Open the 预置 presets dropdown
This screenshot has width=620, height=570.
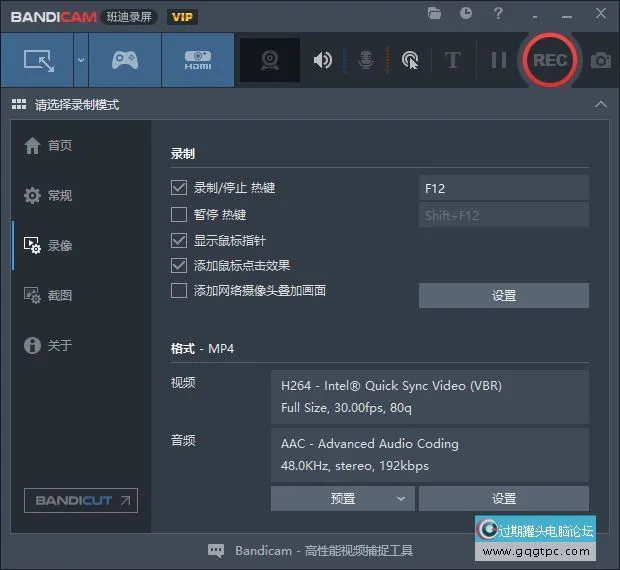point(342,498)
